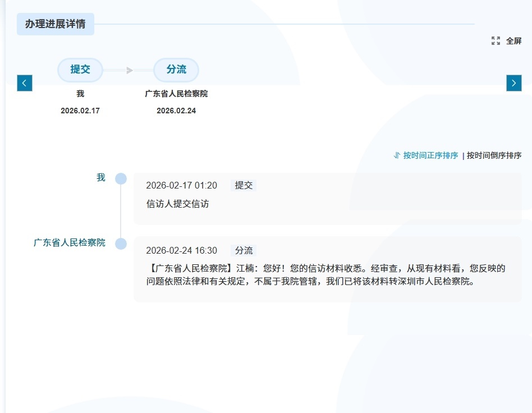This screenshot has width=532, height=413.
Task: Click the reply message starting 【广东省人民检察院】江楠
Action: 325,274
